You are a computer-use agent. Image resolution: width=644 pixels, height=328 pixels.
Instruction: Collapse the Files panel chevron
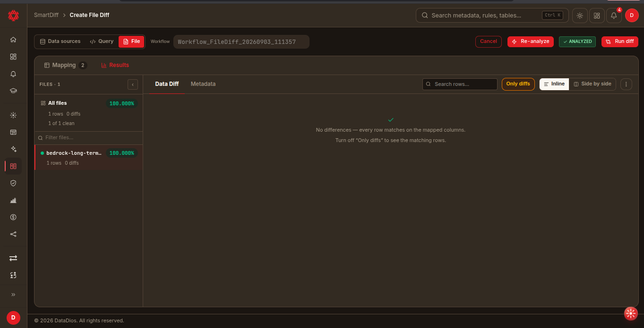[133, 84]
